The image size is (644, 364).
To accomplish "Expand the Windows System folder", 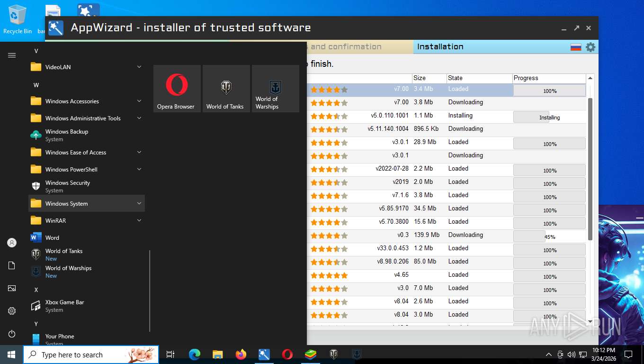I will (x=87, y=204).
